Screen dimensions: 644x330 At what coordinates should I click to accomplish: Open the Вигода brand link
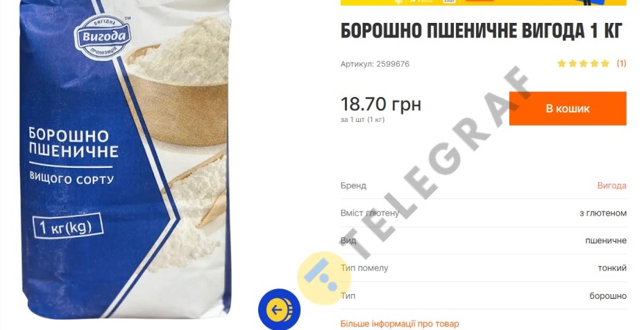pos(611,186)
